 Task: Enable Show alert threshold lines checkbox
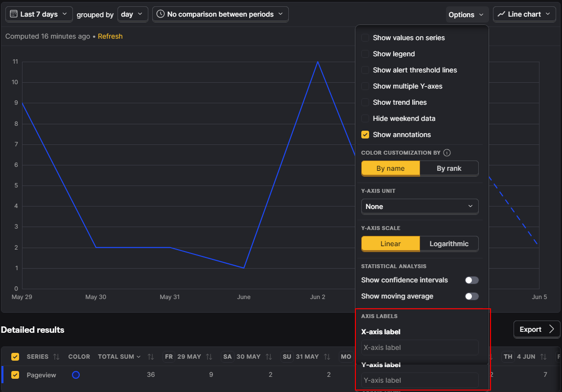click(x=365, y=70)
